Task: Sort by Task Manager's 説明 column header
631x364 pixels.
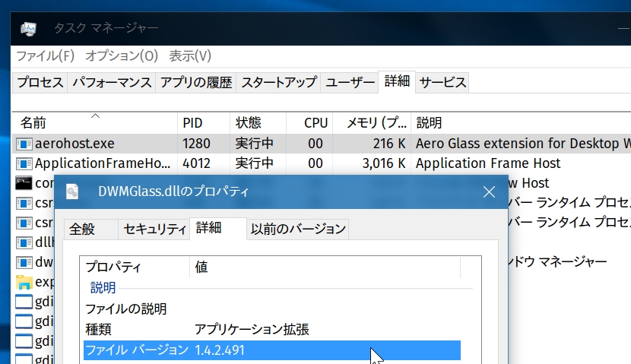Action: pos(521,122)
